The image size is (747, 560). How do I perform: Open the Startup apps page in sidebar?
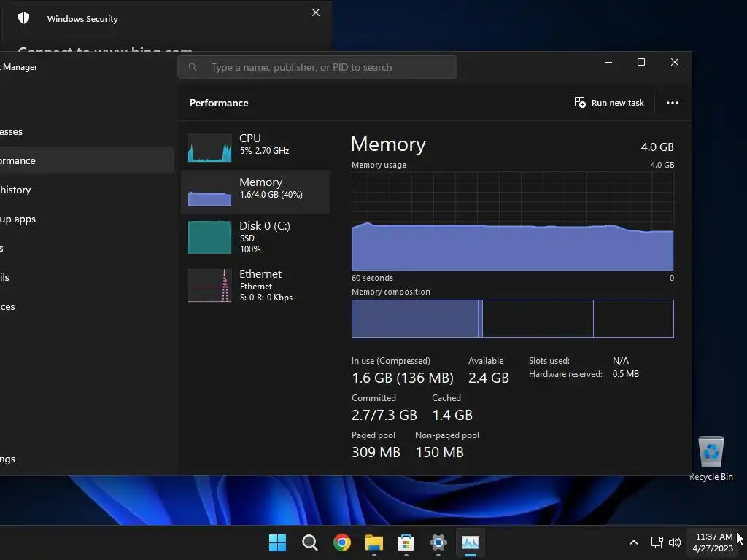(x=86, y=219)
